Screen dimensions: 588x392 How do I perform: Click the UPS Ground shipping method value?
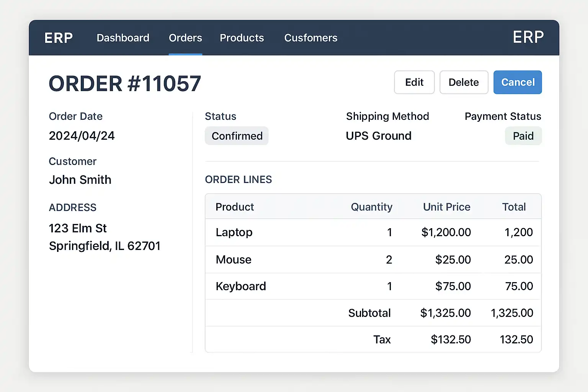click(379, 136)
